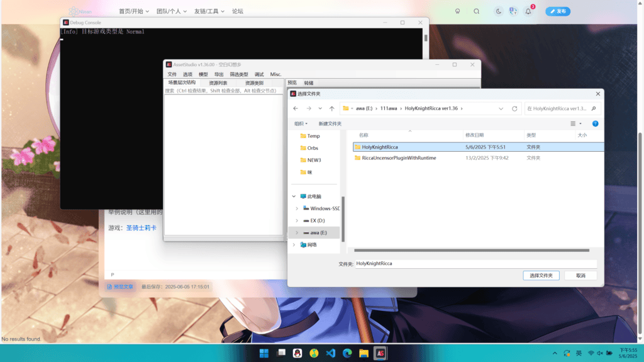
Task: Open address bar history dropdown
Action: 501,108
